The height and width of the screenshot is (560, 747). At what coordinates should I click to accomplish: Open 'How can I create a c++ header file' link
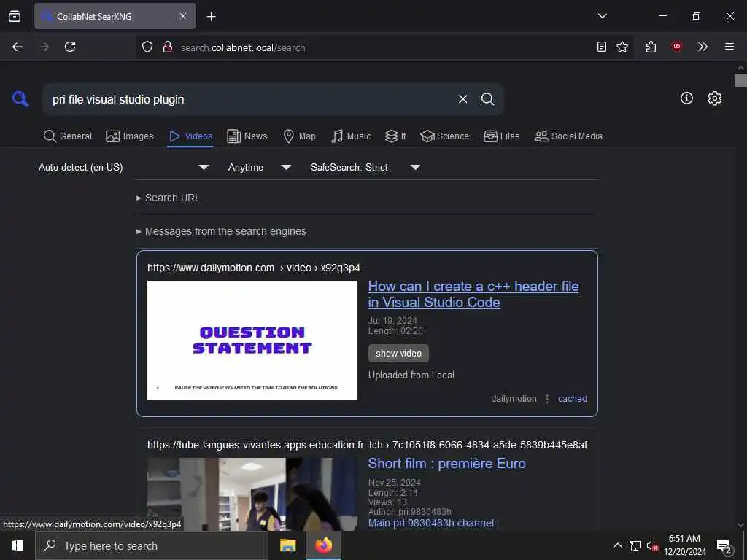[473, 295]
